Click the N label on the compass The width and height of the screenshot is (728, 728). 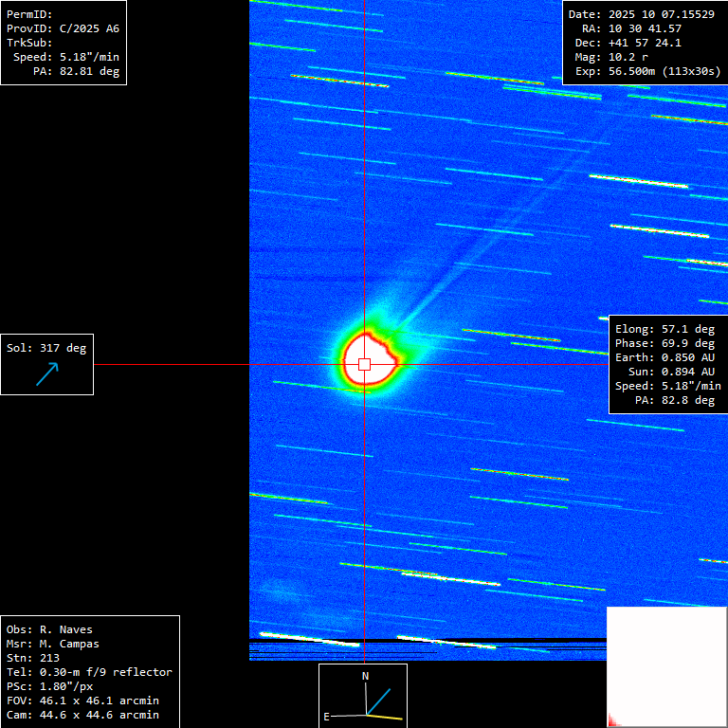(365, 676)
